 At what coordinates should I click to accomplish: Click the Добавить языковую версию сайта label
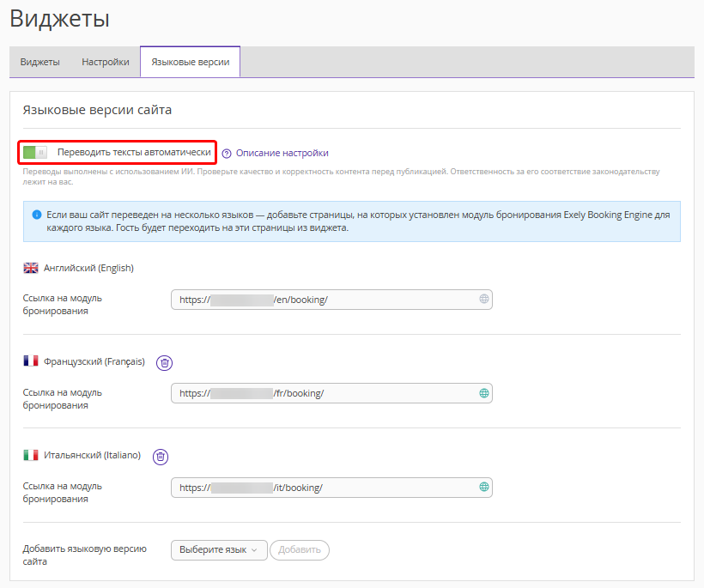coord(85,555)
